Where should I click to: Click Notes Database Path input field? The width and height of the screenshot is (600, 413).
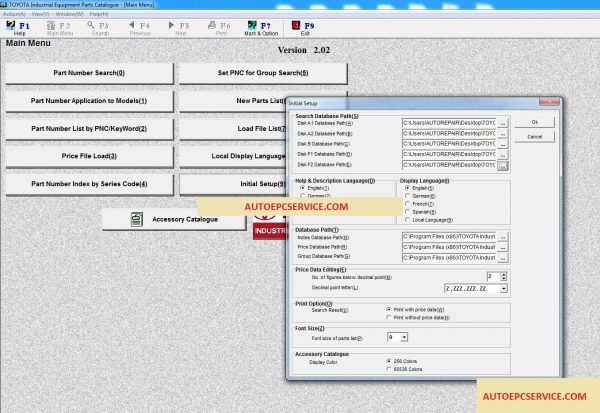(449, 237)
